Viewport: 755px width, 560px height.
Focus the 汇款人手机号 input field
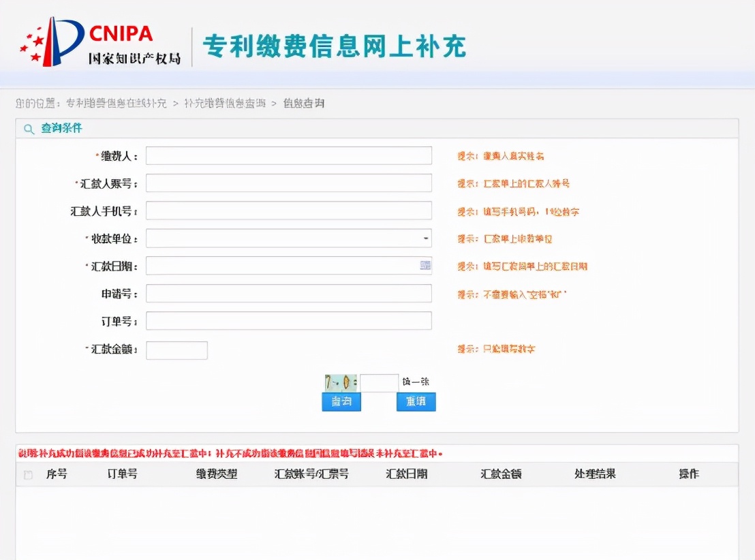pyautogui.click(x=289, y=211)
